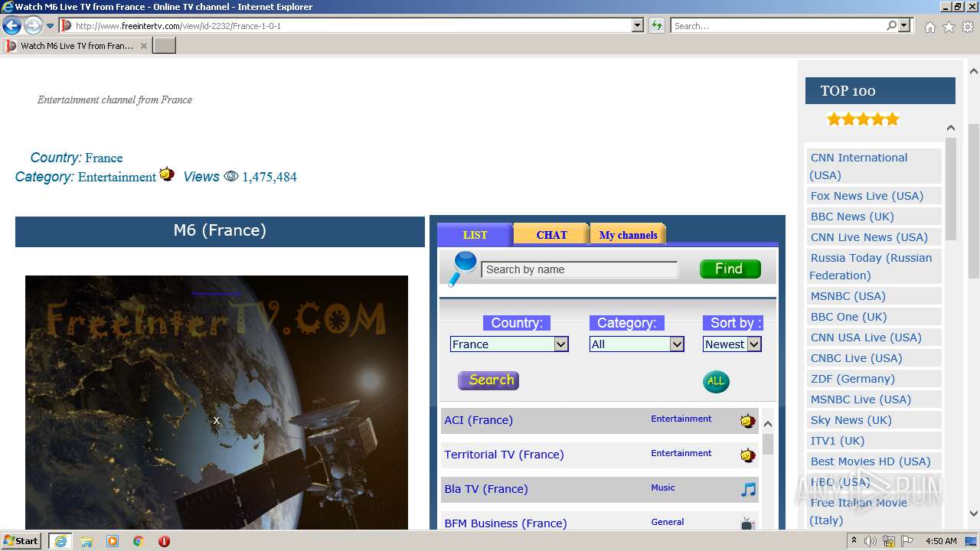Open the media player taskbar icon
This screenshot has height=551, width=980.
point(113,541)
